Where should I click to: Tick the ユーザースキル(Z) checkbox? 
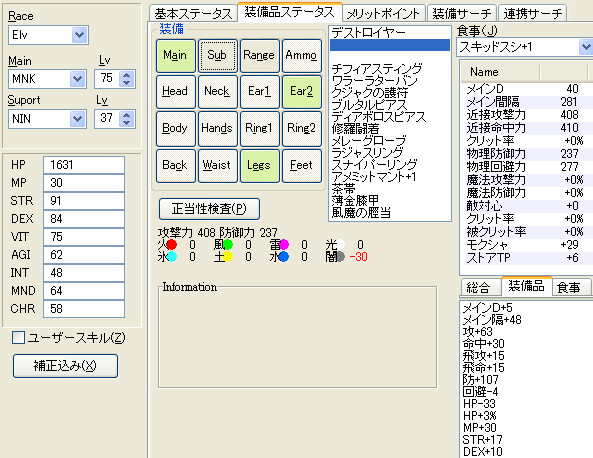[19, 337]
